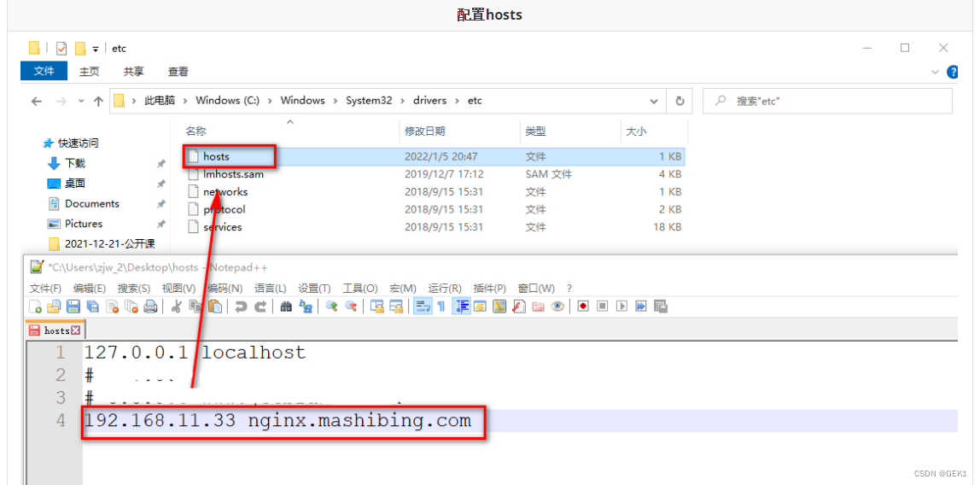
Task: Click the Zoom Out magnifier icon
Action: (351, 307)
